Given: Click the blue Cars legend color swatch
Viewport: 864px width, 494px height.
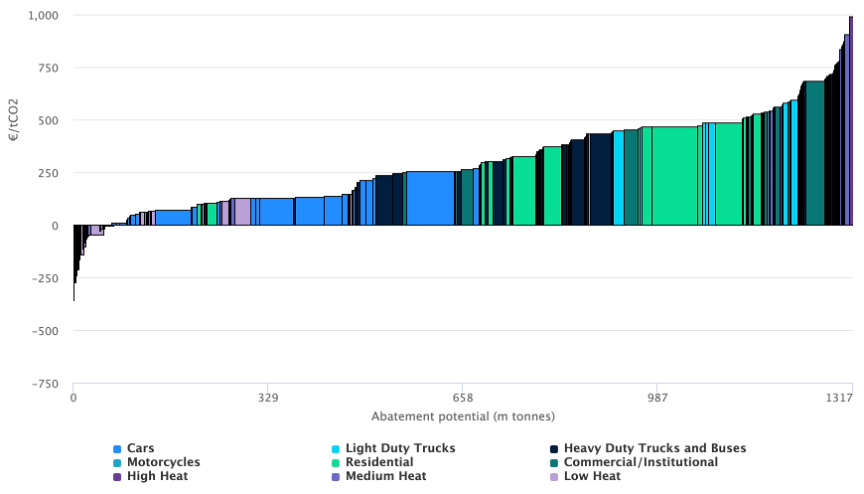Looking at the screenshot, I should [117, 449].
